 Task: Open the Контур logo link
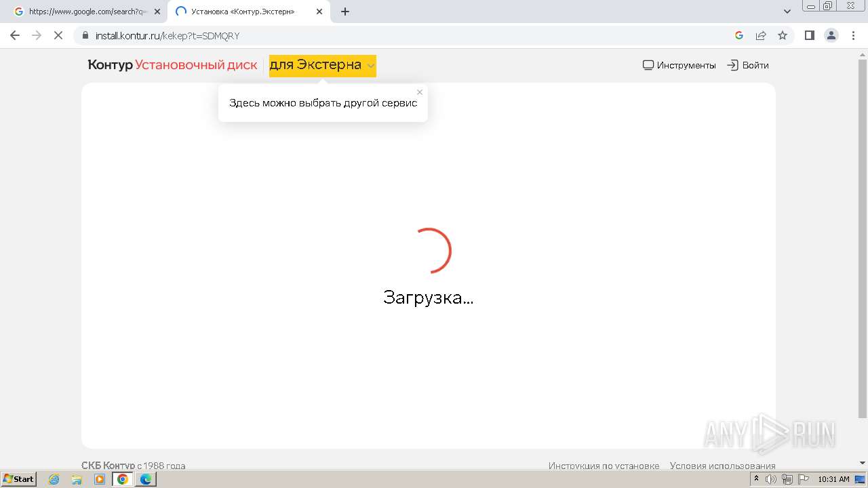(110, 65)
